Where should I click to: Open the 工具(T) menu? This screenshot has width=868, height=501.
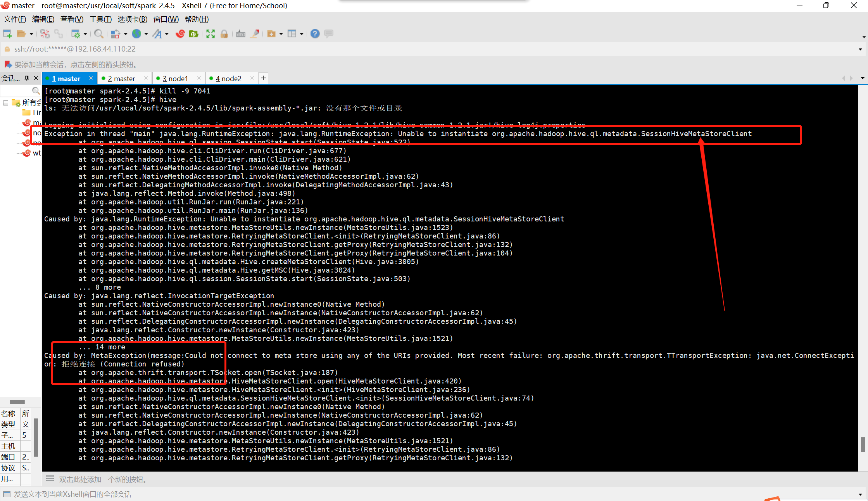pyautogui.click(x=100, y=19)
